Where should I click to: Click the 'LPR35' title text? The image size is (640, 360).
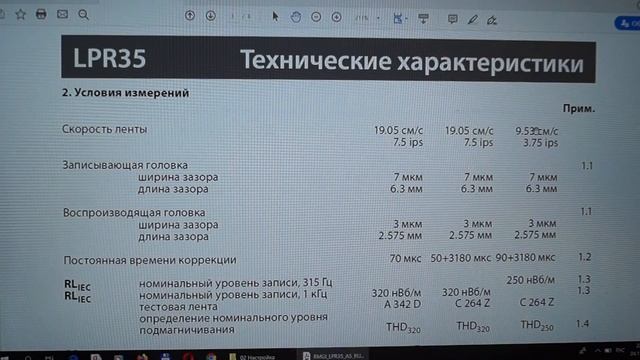pos(109,58)
